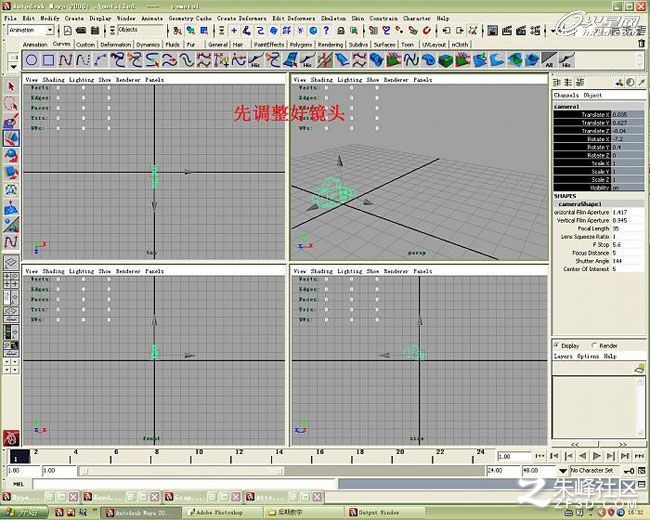Open the Create Deformers menu

[241, 18]
